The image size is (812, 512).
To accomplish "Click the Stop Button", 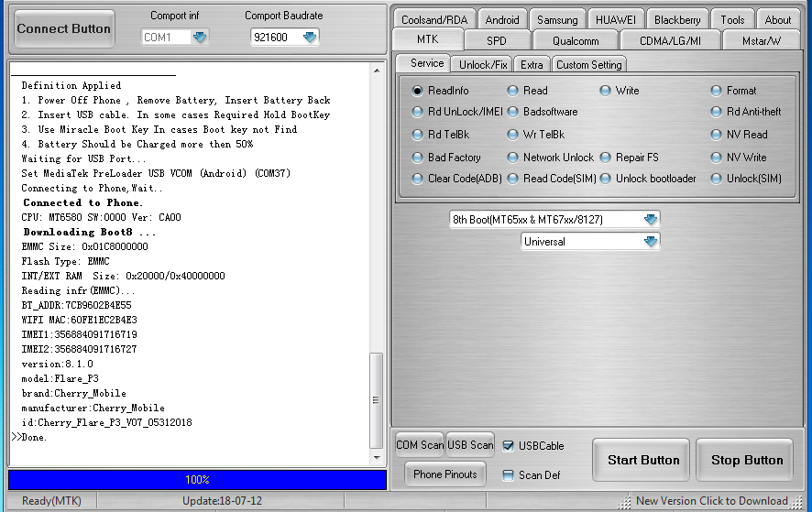I will [745, 460].
